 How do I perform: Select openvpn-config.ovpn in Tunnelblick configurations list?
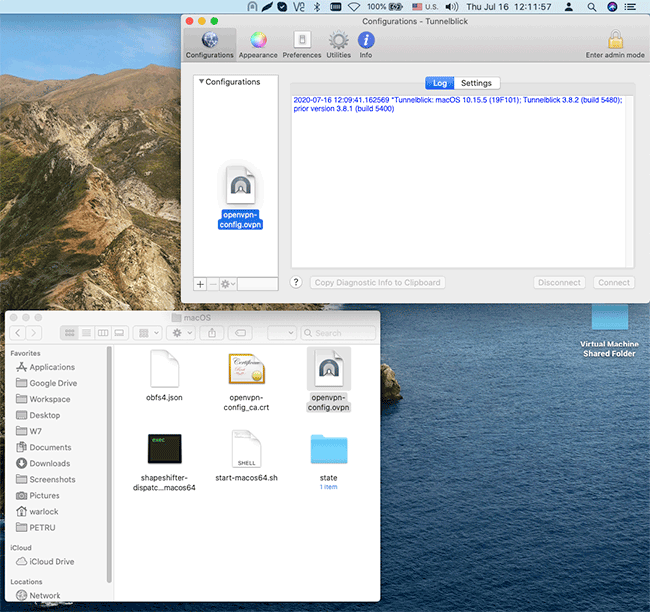click(240, 197)
